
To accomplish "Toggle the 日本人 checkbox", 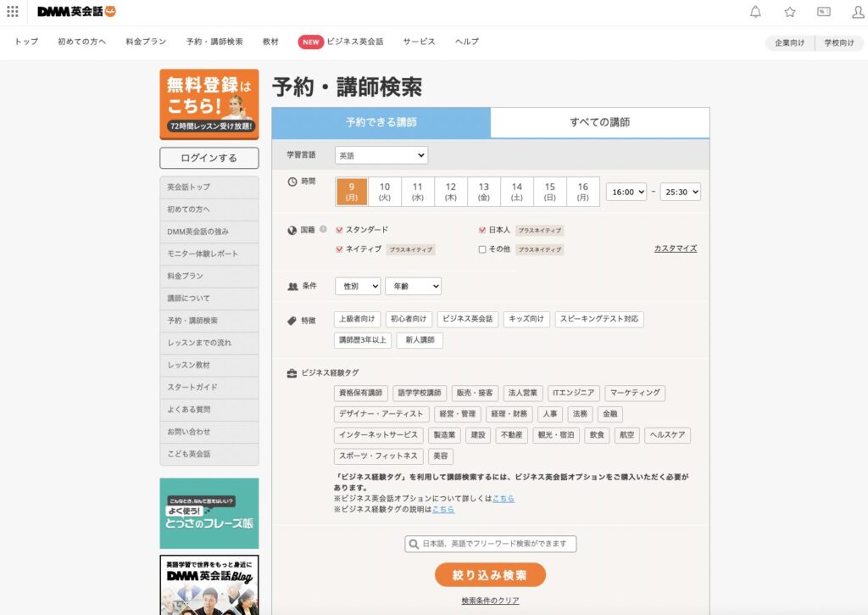I will tap(482, 230).
